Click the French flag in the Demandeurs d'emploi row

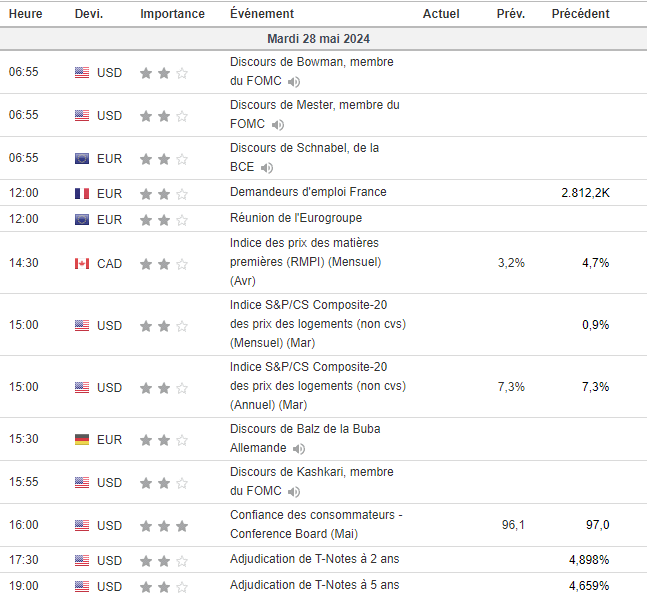tap(82, 193)
